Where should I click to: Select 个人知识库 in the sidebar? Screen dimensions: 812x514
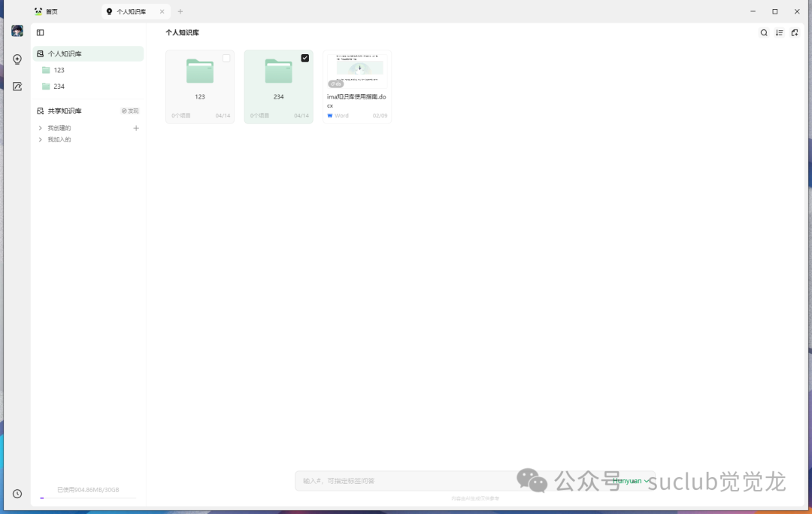[x=88, y=54]
